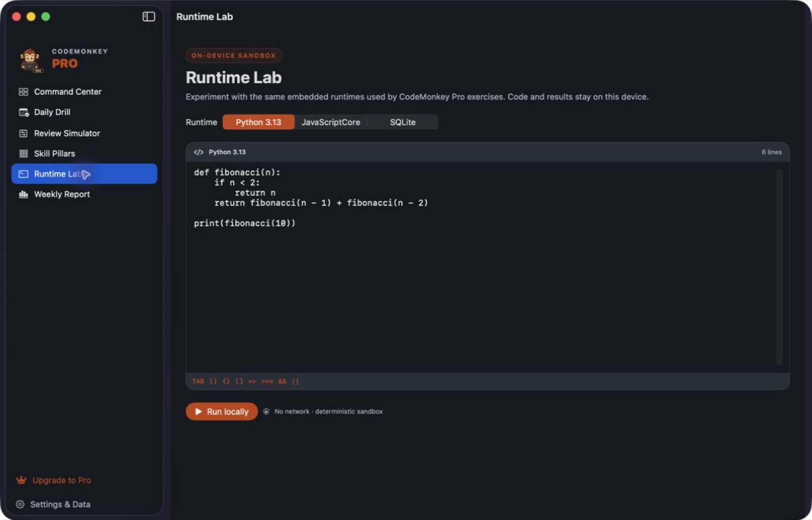This screenshot has width=812, height=520.
Task: Click the "if n < 2:" code line
Action: [x=237, y=183]
